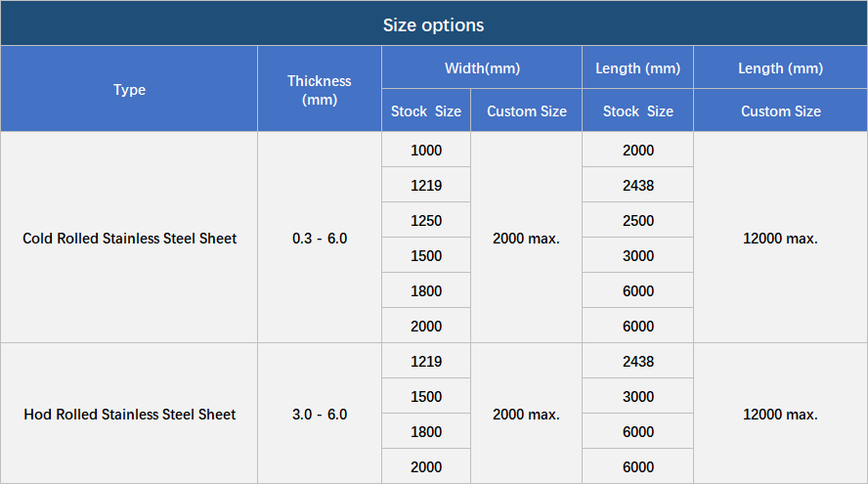Select "Stock Size" subheader under Width(mm)

pyautogui.click(x=426, y=110)
